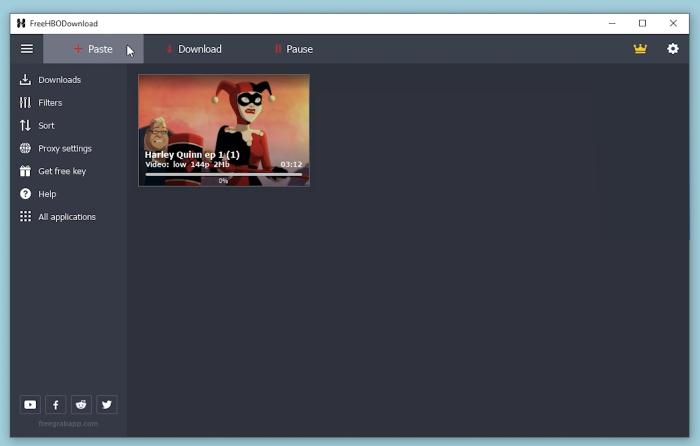Select Harley Quinn ep 1 thumbnail

click(x=224, y=130)
